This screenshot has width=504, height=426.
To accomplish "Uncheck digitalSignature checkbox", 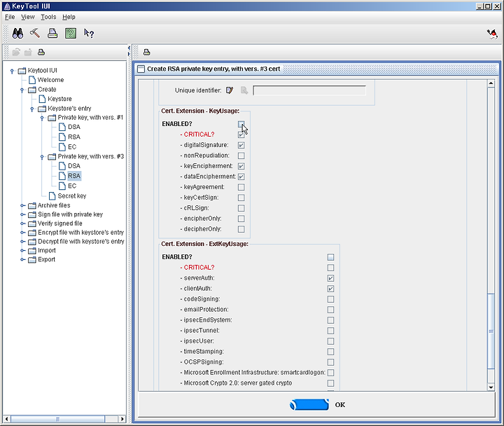I will pyautogui.click(x=241, y=145).
